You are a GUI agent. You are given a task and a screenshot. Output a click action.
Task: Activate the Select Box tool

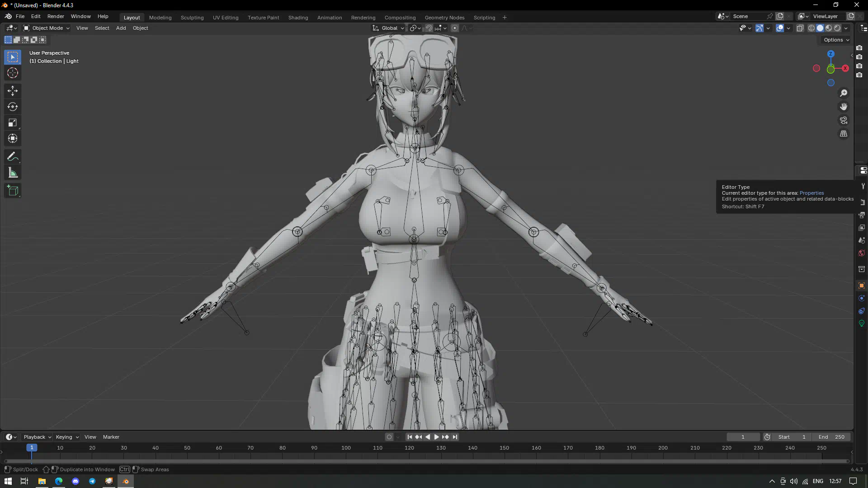click(13, 57)
